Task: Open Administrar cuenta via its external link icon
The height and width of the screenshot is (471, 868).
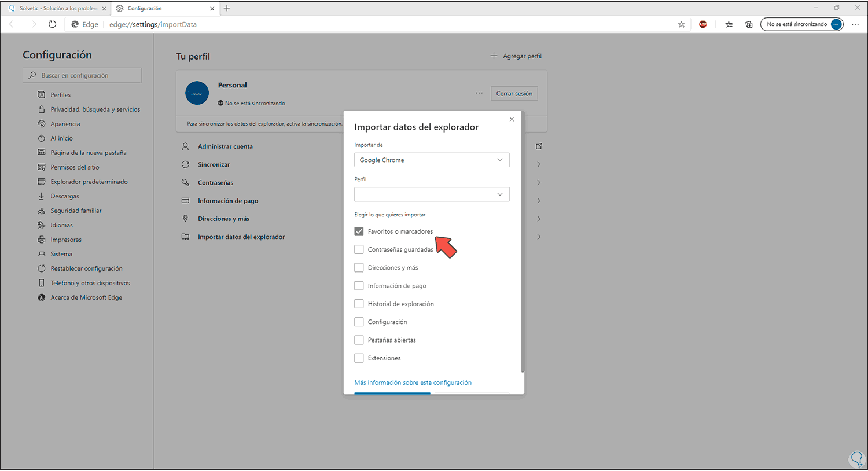Action: coord(539,146)
